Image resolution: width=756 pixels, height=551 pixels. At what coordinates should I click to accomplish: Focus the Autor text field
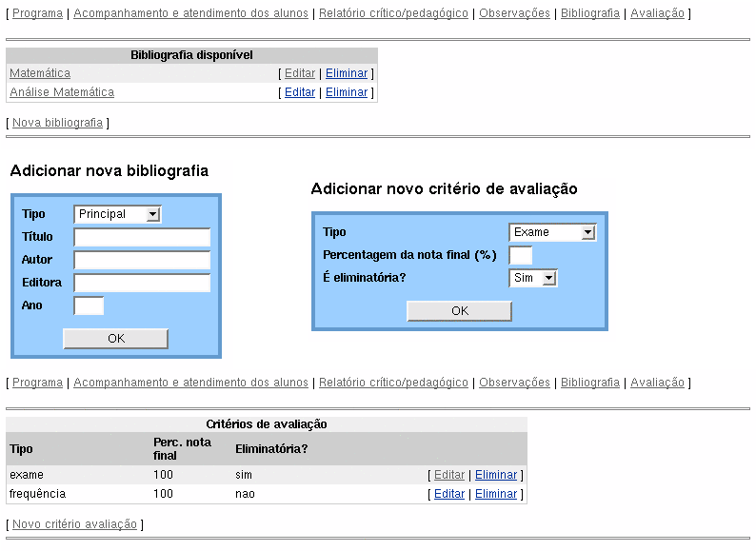[142, 260]
